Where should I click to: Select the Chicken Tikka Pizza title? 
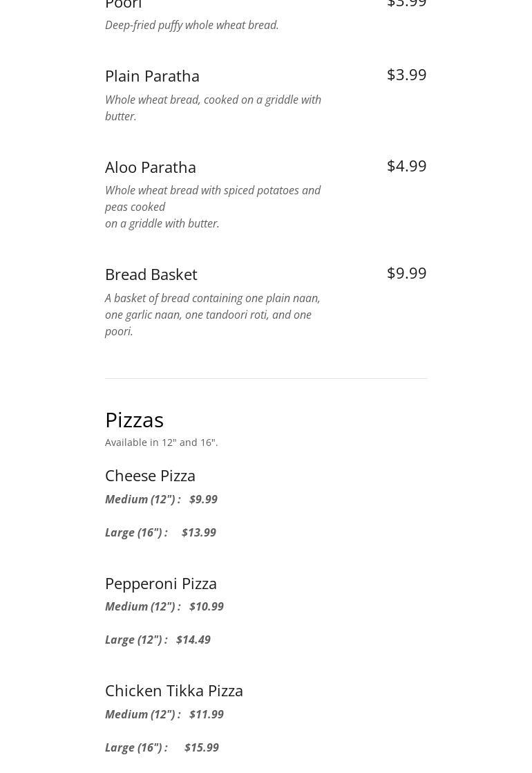(x=174, y=690)
